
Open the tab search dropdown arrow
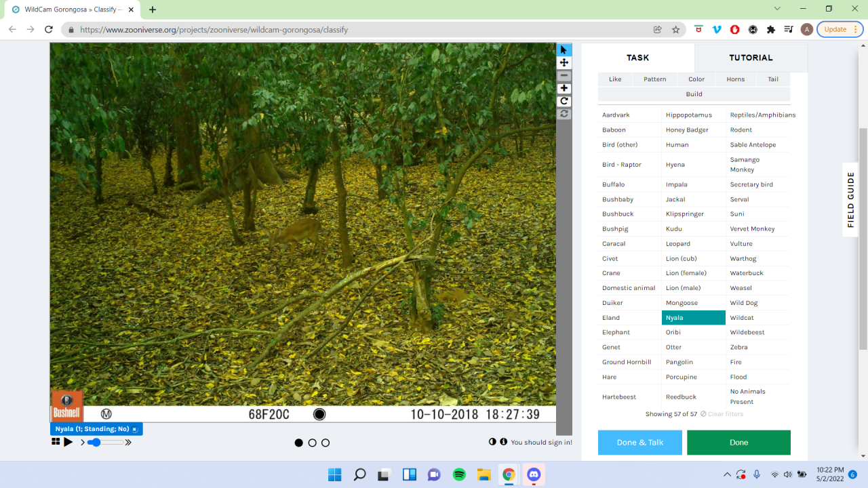[777, 9]
